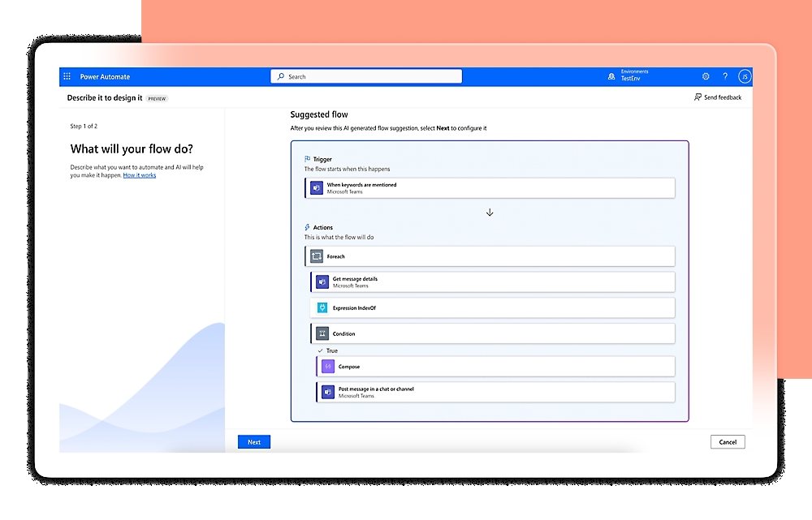Click the Expression IndexOf icon
Screen dimensions: 812x520
pyautogui.click(x=322, y=307)
